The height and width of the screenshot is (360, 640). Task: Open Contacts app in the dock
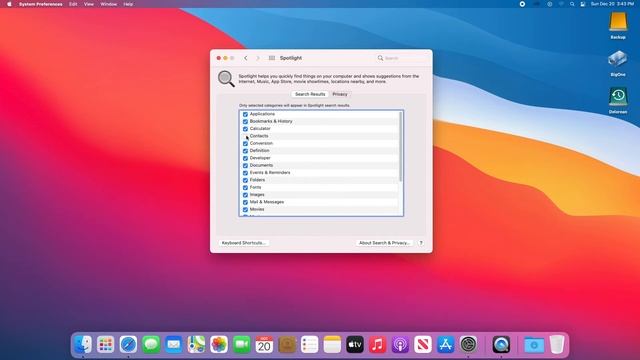287,345
